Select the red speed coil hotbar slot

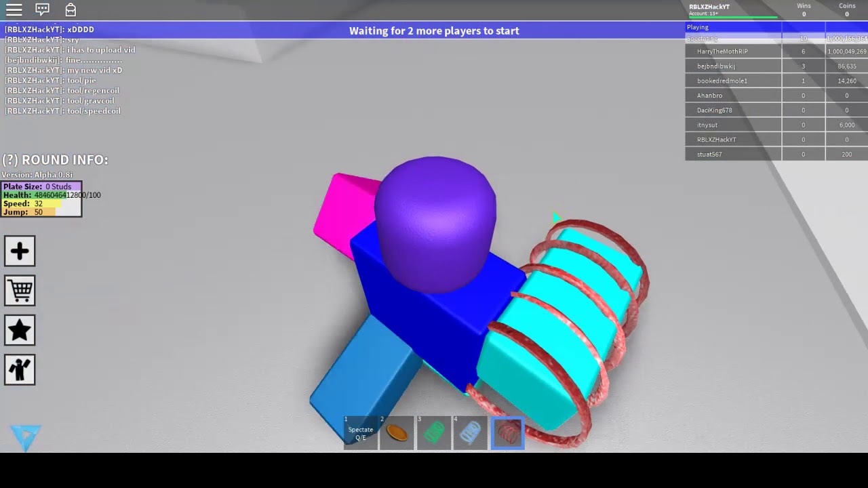click(507, 432)
